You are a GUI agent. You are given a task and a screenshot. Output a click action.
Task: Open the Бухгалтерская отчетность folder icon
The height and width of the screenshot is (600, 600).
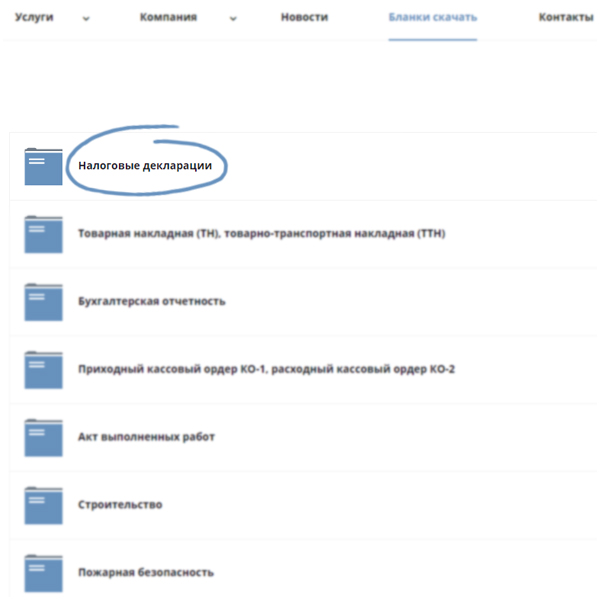43,302
